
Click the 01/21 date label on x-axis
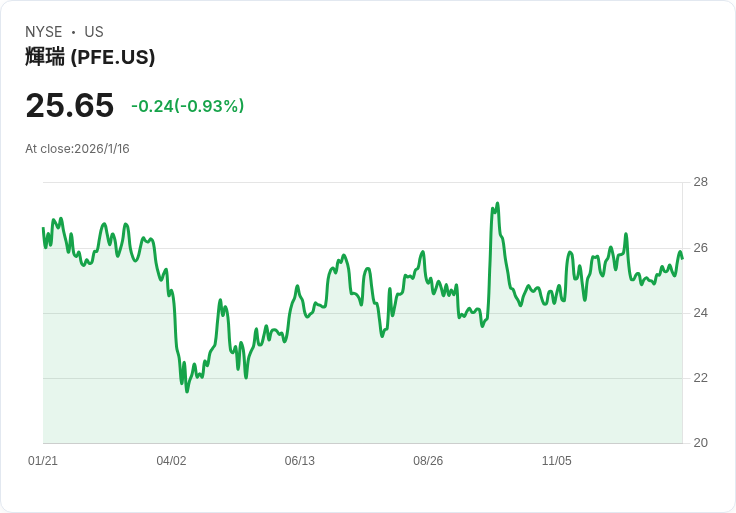point(43,461)
